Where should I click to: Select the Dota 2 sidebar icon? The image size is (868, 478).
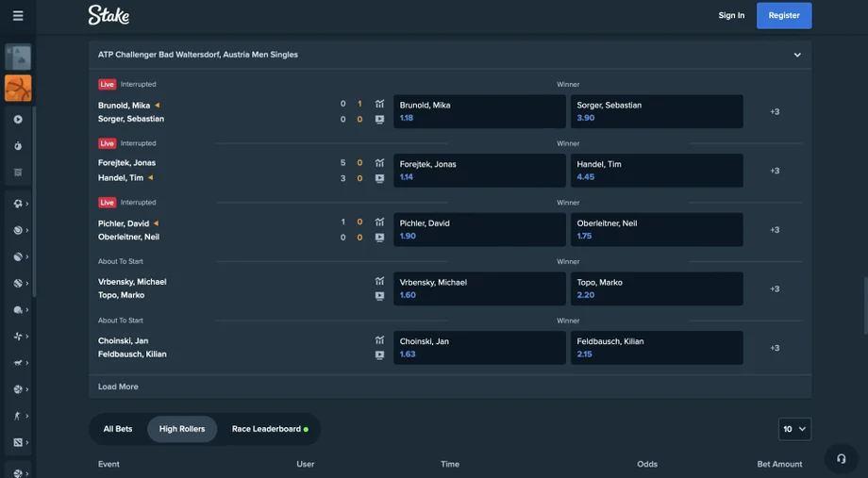pyautogui.click(x=18, y=442)
